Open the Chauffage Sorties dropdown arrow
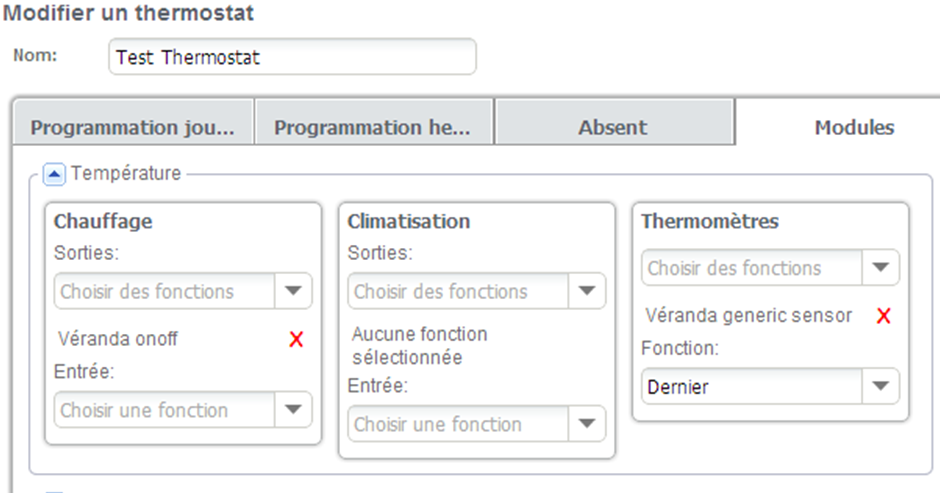 (x=293, y=291)
